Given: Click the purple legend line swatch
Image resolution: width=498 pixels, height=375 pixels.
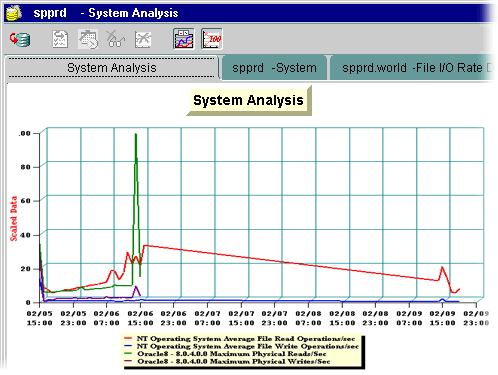Looking at the screenshot, I should (128, 361).
